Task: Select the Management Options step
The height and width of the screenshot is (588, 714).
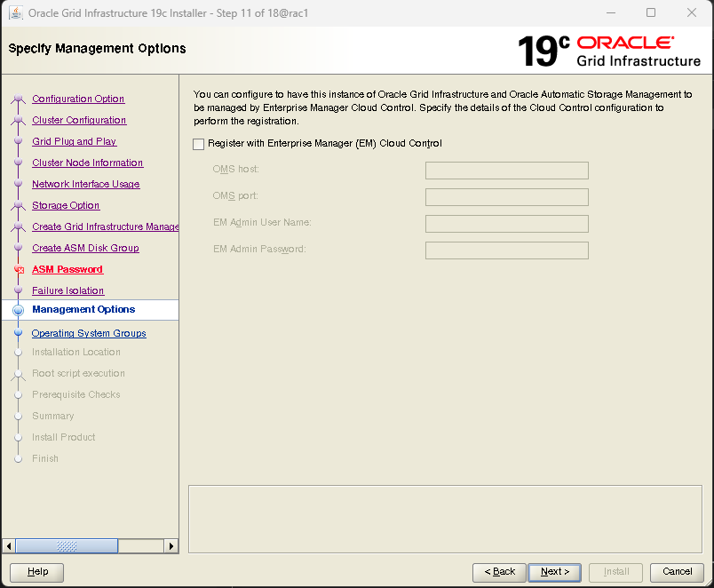Action: (x=83, y=309)
